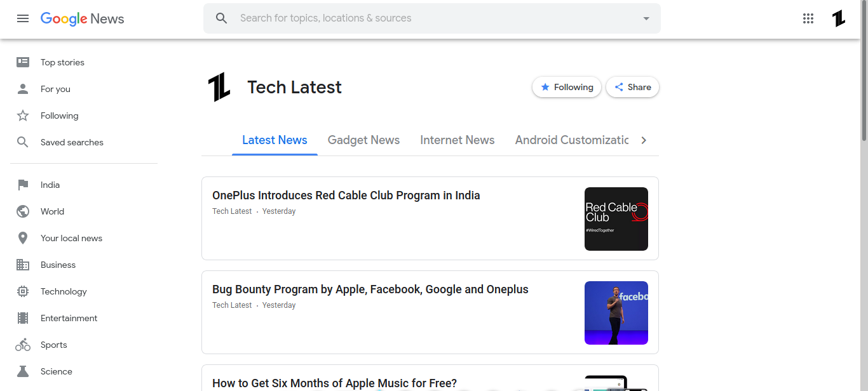Open the For you section
Screen dimensions: 868x391
(55, 89)
